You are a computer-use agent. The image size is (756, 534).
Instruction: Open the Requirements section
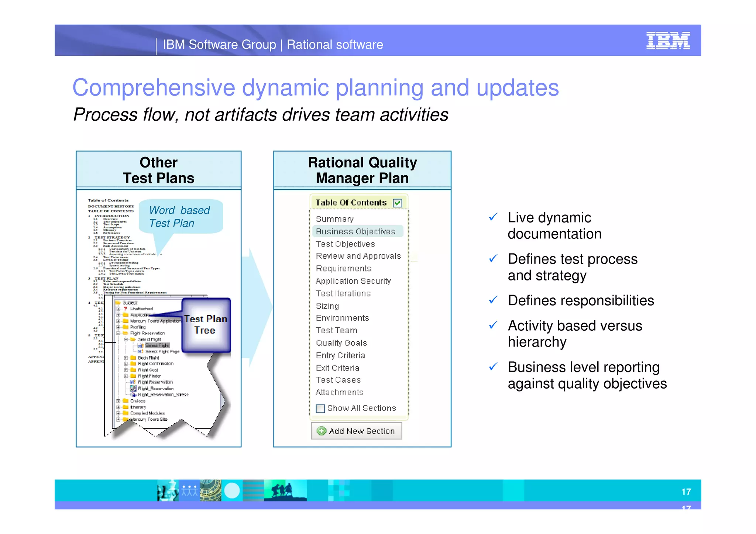tap(343, 269)
